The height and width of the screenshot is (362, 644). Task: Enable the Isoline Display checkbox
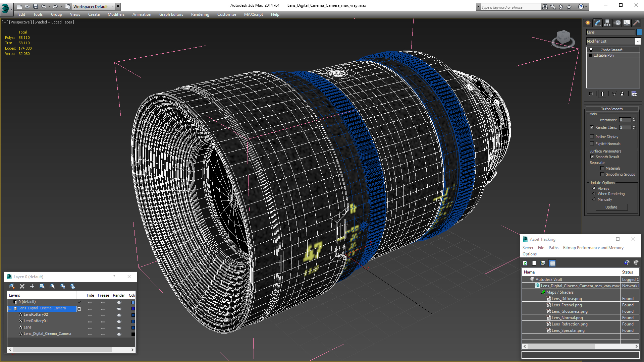pos(592,137)
